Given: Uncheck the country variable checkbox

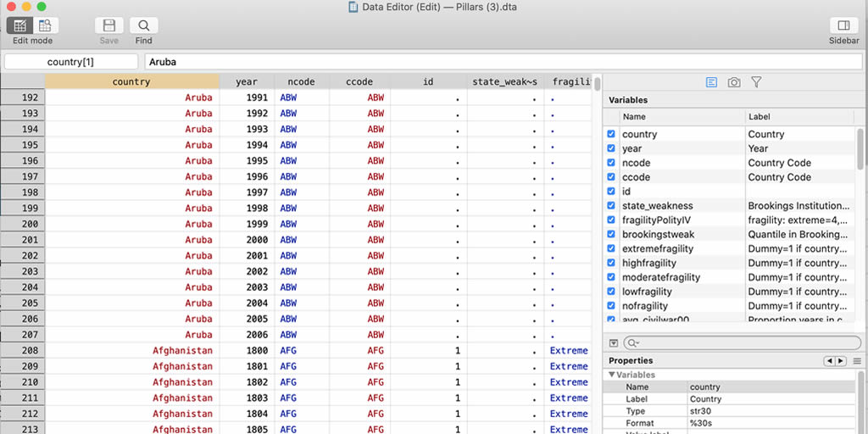Looking at the screenshot, I should click(x=611, y=134).
